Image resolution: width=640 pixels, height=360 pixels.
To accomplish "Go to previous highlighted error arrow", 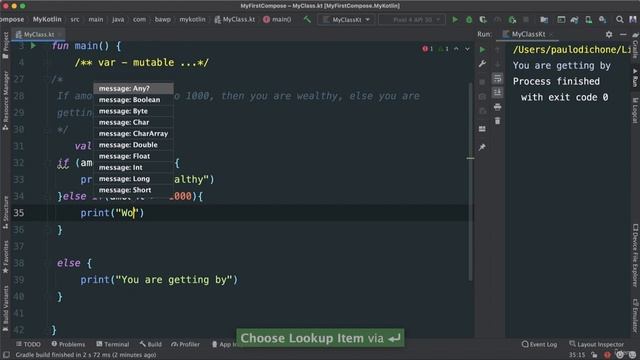I will coord(456,49).
